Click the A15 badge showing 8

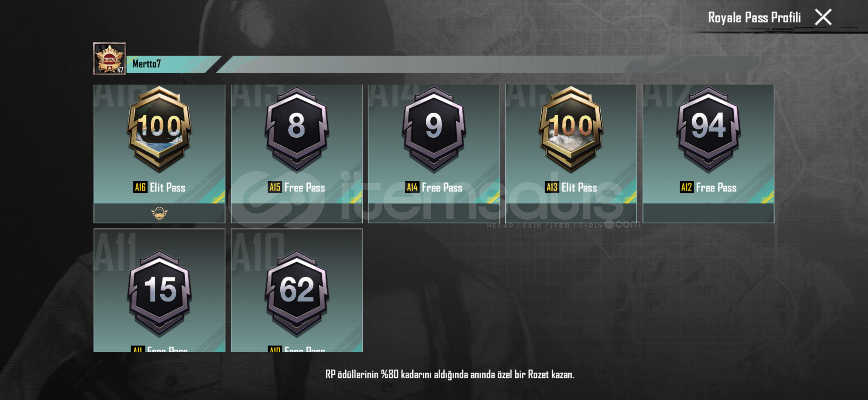pos(297,129)
